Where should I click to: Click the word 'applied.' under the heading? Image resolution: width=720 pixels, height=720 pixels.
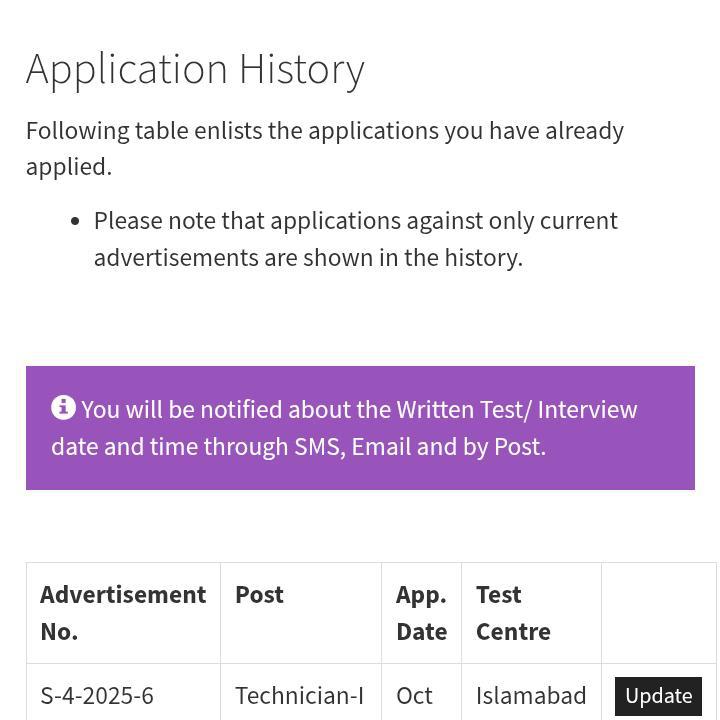[69, 167]
